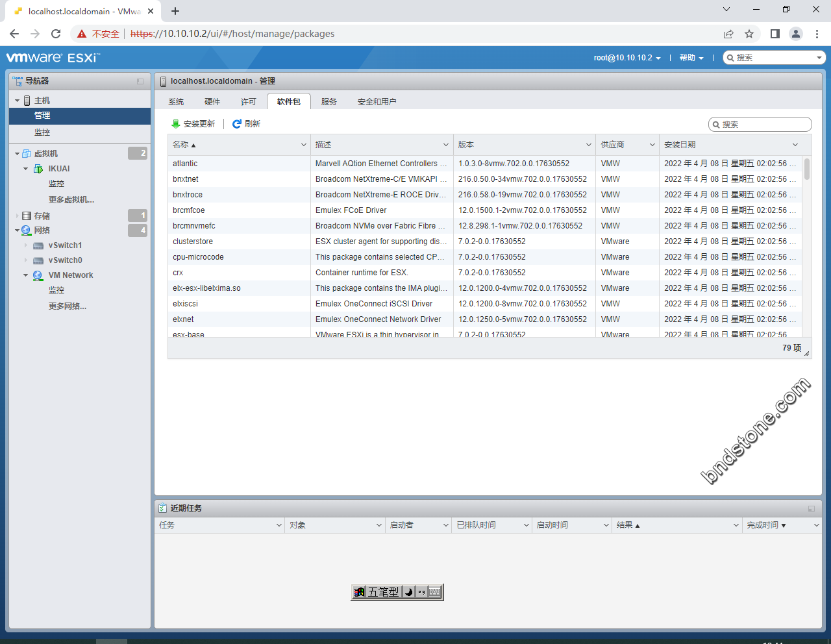Image resolution: width=831 pixels, height=644 pixels.
Task: Click the insecure connection warning icon
Action: (82, 34)
